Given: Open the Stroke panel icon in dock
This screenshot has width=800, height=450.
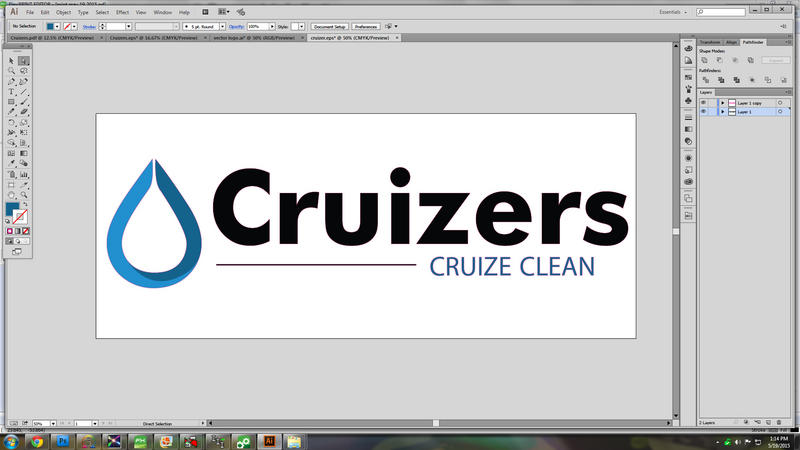Looking at the screenshot, I should point(688,117).
